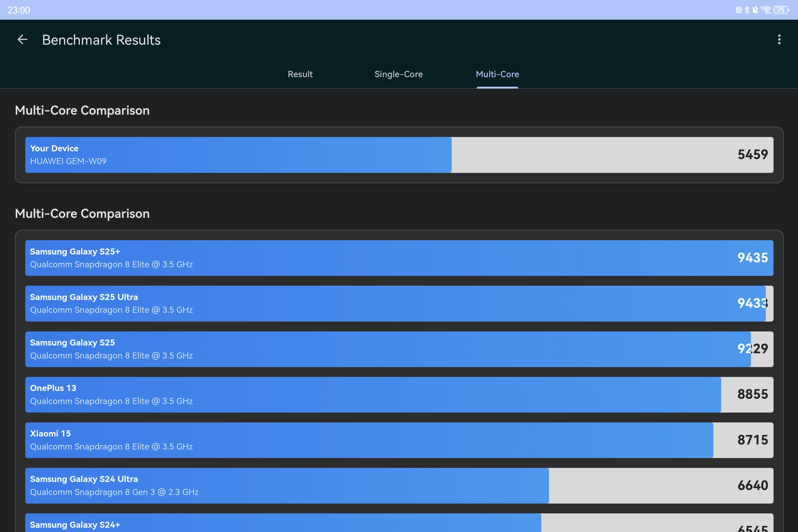Viewport: 798px width, 532px height.
Task: Tap the score 8855
Action: (x=753, y=394)
